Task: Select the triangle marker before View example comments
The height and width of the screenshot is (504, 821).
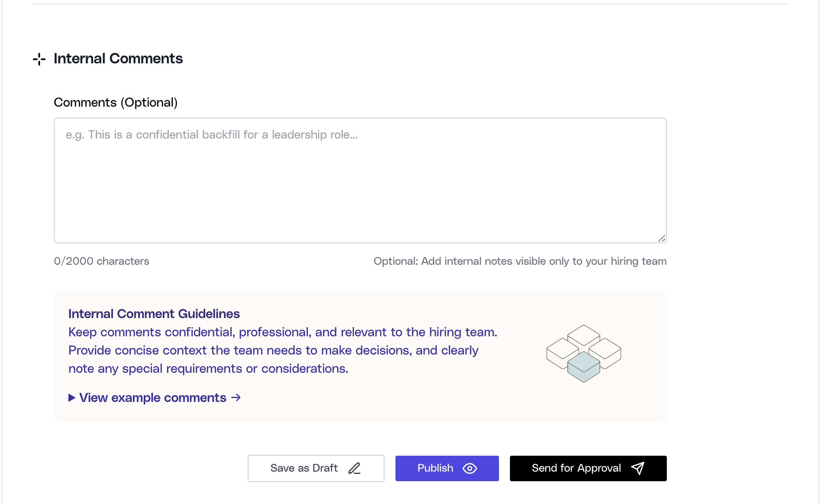Action: 72,397
